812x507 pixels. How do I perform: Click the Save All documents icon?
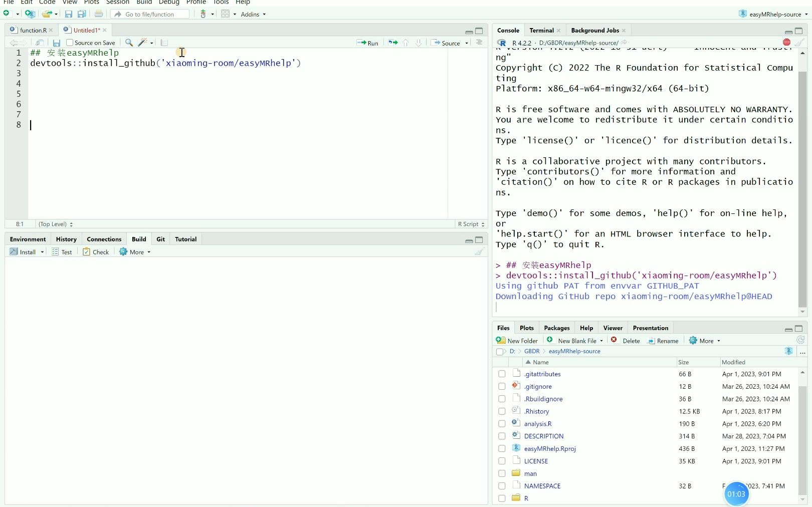[82, 14]
